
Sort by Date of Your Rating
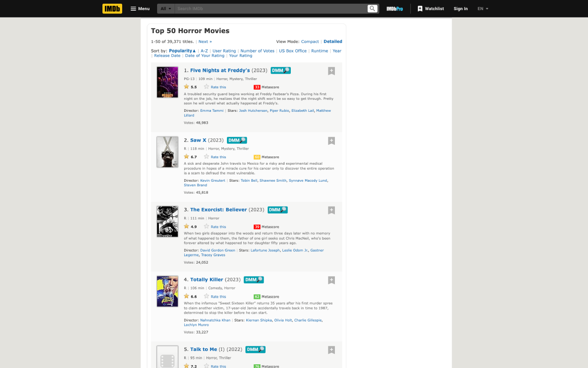click(x=205, y=56)
